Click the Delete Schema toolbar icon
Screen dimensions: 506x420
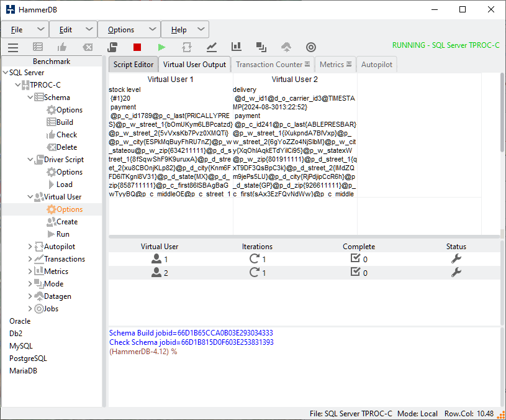click(88, 47)
